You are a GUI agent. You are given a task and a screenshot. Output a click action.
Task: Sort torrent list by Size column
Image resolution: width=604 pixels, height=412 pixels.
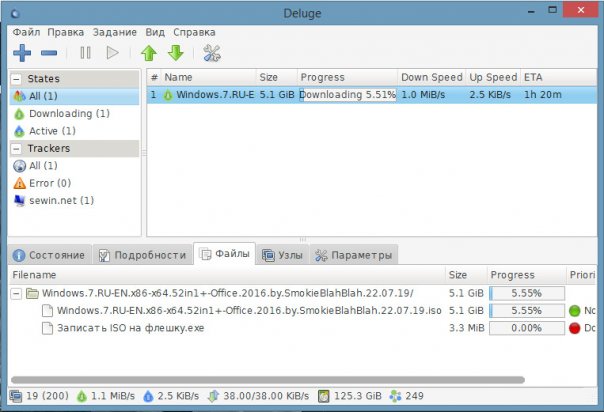pos(277,77)
